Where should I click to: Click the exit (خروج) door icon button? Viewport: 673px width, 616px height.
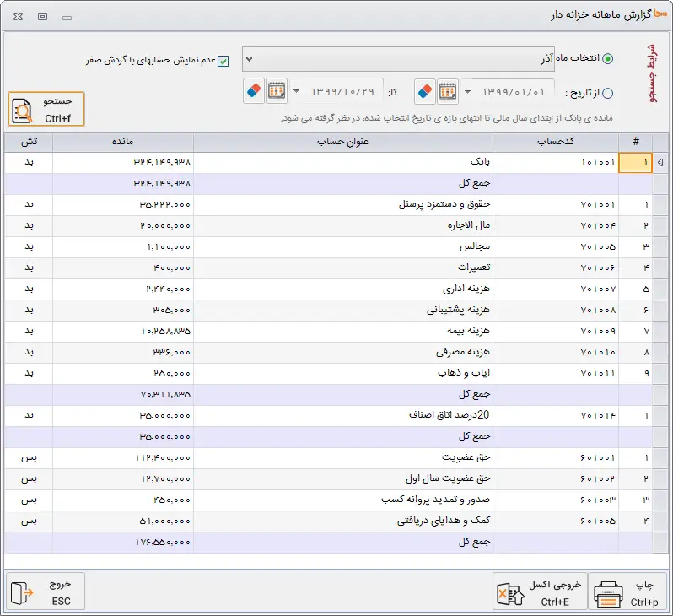(x=46, y=591)
